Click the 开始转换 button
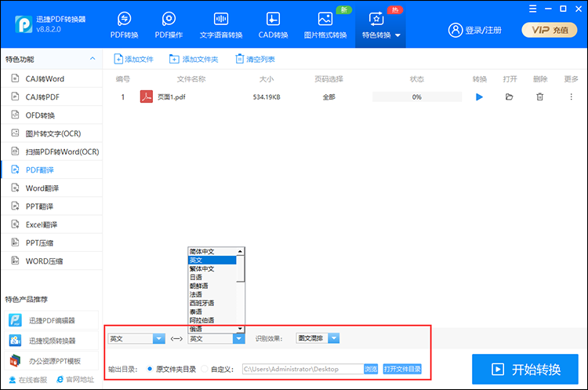588x390 pixels. (x=525, y=370)
